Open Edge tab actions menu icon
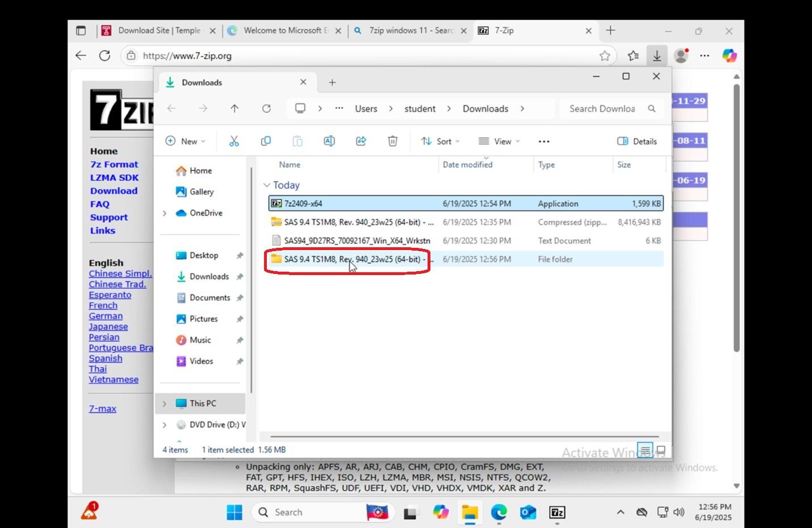 (81, 31)
